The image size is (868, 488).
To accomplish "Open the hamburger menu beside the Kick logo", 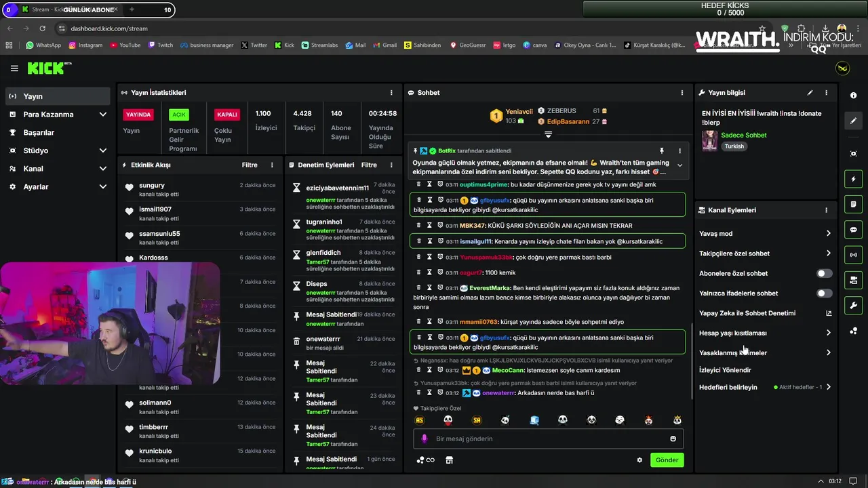I will (14, 68).
